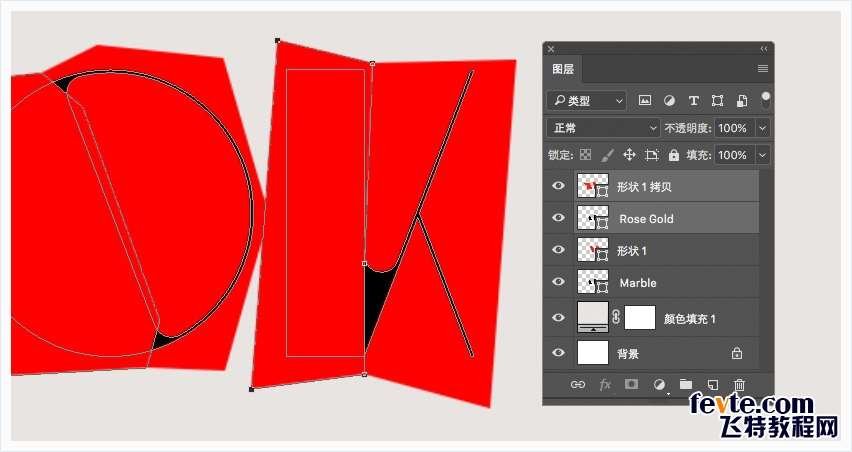Image resolution: width=852 pixels, height=452 pixels.
Task: Select the 颜色填充 1 layer name
Action: click(690, 319)
